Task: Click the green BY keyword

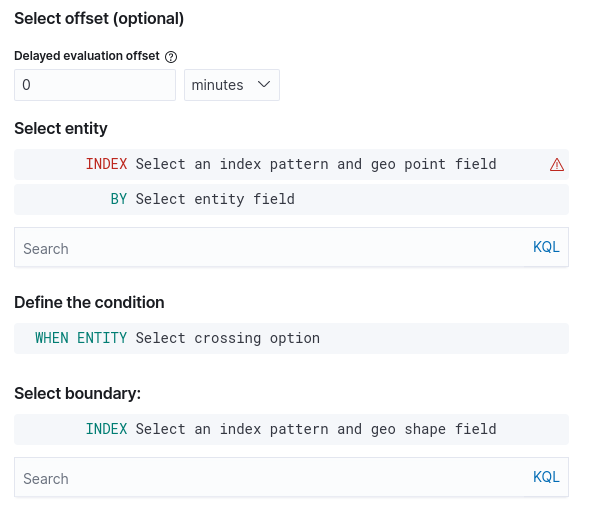Action: tap(119, 199)
